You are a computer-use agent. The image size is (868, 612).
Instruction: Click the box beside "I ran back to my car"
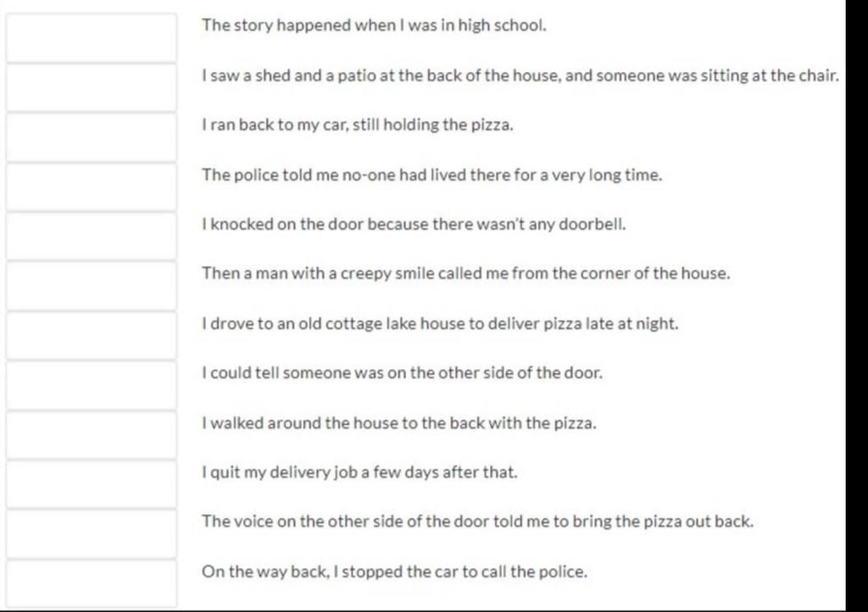(92, 137)
